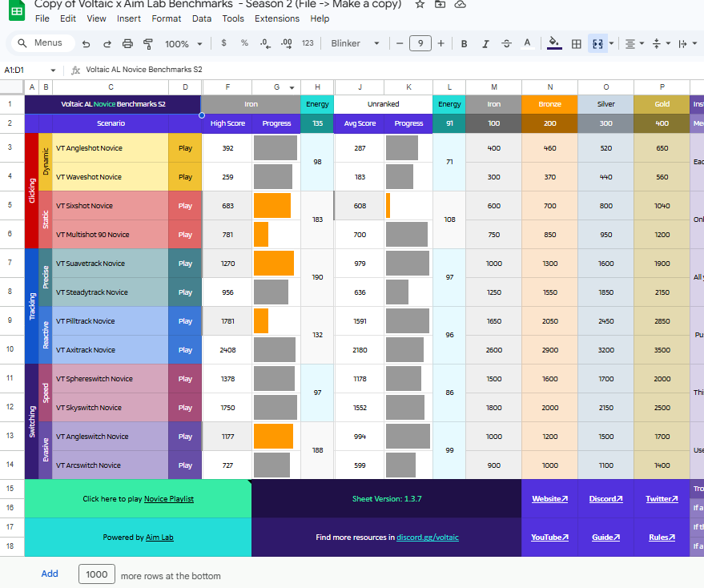
Task: Increase decimal places
Action: coord(287,43)
